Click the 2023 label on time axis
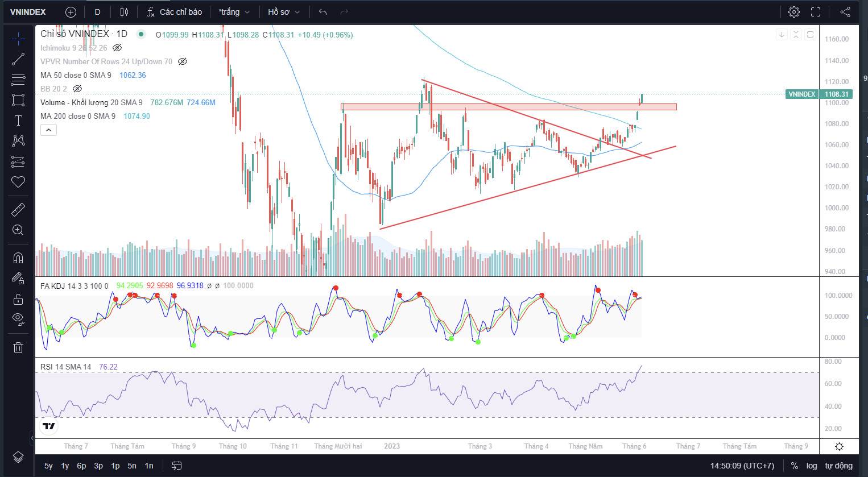This screenshot has width=868, height=477. click(392, 446)
